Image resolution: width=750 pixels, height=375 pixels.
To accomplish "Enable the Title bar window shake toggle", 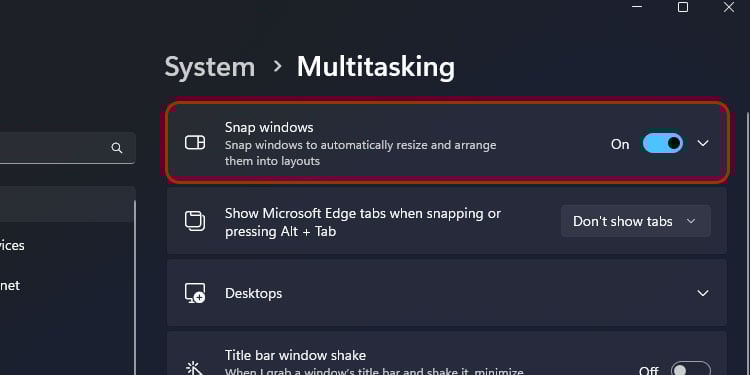I will (x=691, y=368).
